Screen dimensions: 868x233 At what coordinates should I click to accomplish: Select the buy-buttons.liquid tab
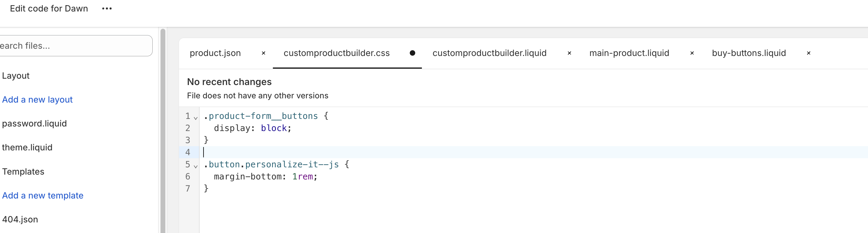coord(749,53)
